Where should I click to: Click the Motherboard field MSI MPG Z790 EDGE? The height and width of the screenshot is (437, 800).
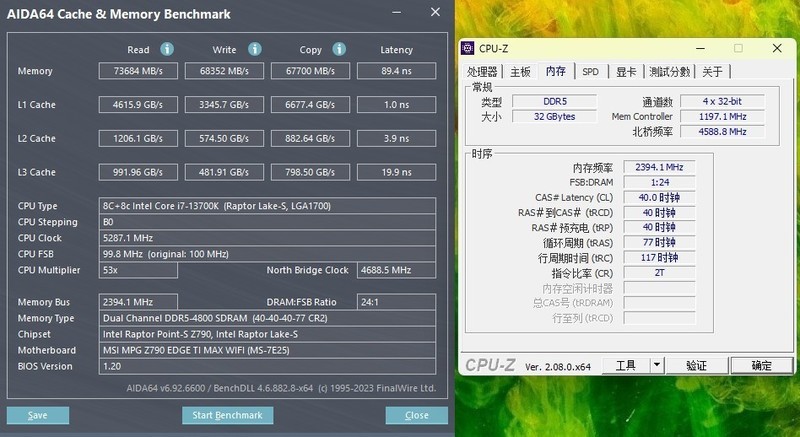(267, 350)
